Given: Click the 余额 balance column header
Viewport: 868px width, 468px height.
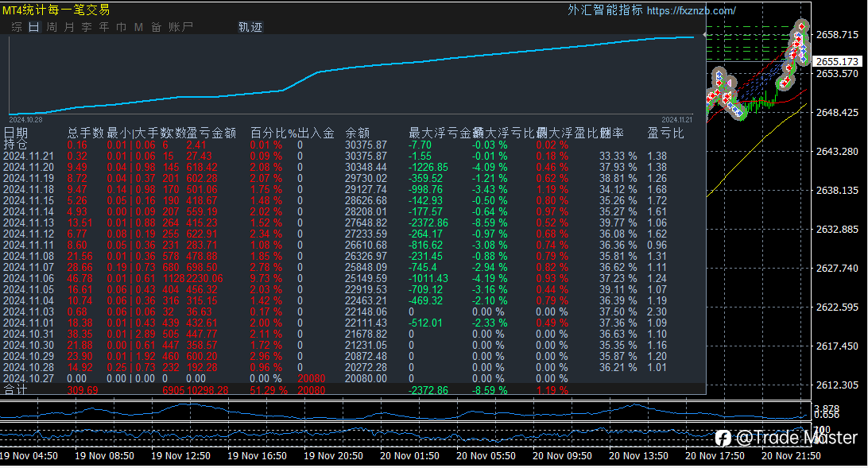Looking at the screenshot, I should (358, 133).
